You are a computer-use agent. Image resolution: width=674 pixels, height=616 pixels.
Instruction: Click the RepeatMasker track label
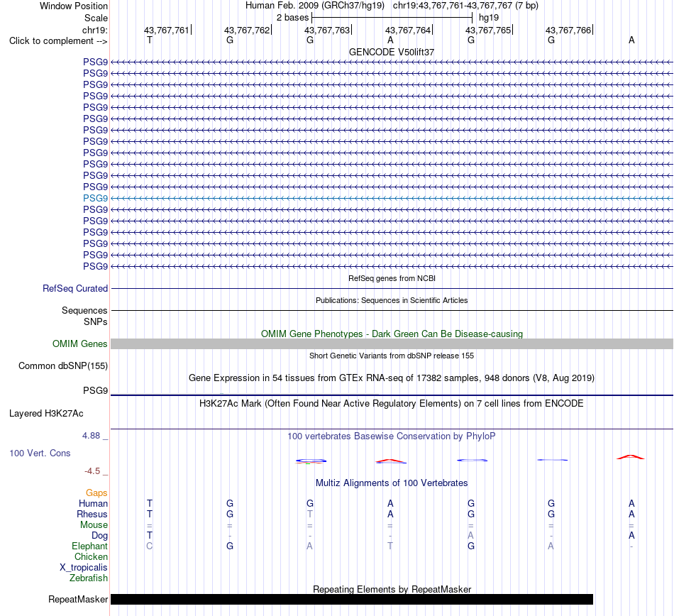click(78, 599)
